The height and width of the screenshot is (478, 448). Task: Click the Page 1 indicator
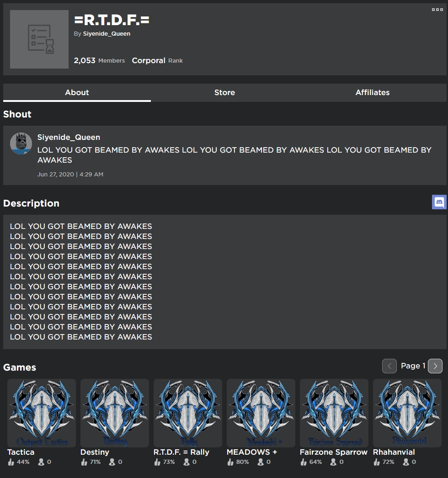pyautogui.click(x=413, y=366)
